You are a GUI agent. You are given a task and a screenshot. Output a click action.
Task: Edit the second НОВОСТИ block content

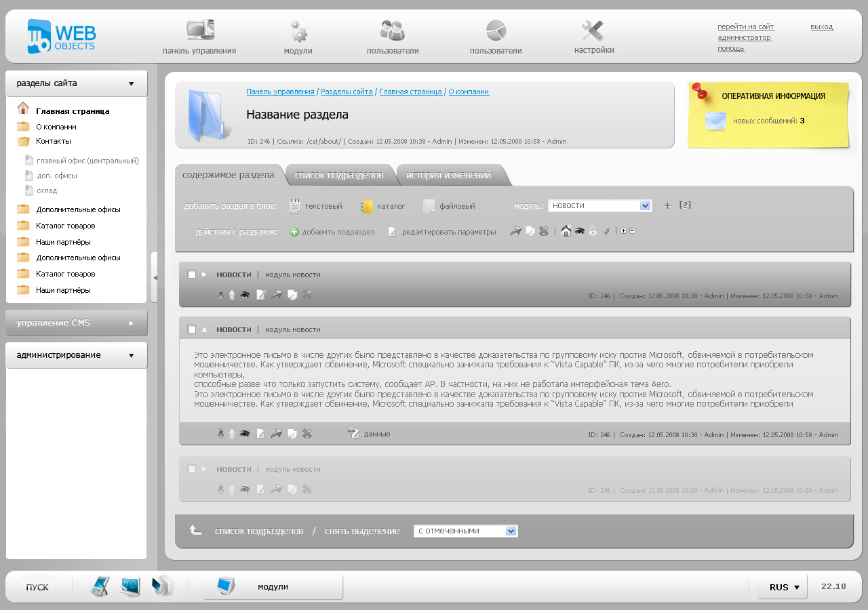tap(261, 434)
